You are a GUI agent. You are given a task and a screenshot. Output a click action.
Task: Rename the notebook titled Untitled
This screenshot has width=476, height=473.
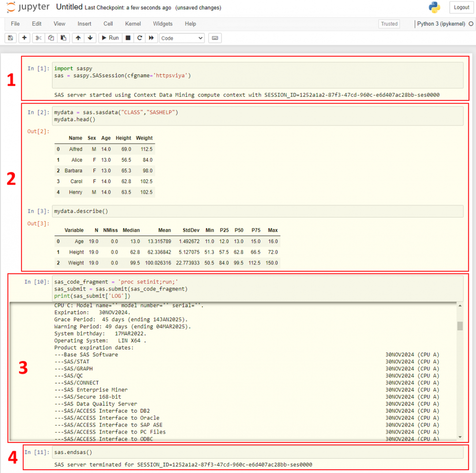tap(69, 7)
